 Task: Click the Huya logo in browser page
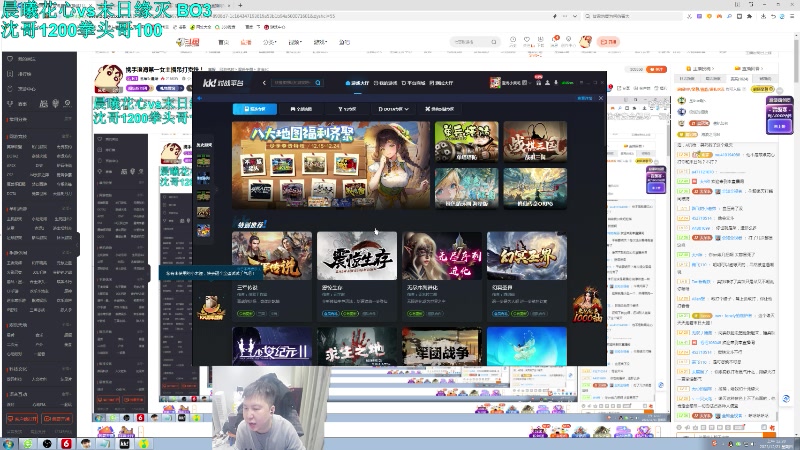(188, 42)
